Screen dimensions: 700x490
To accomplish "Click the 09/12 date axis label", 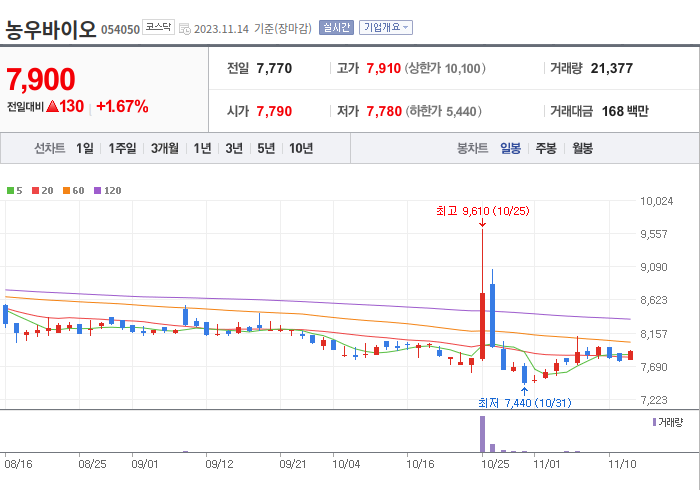I will [219, 464].
